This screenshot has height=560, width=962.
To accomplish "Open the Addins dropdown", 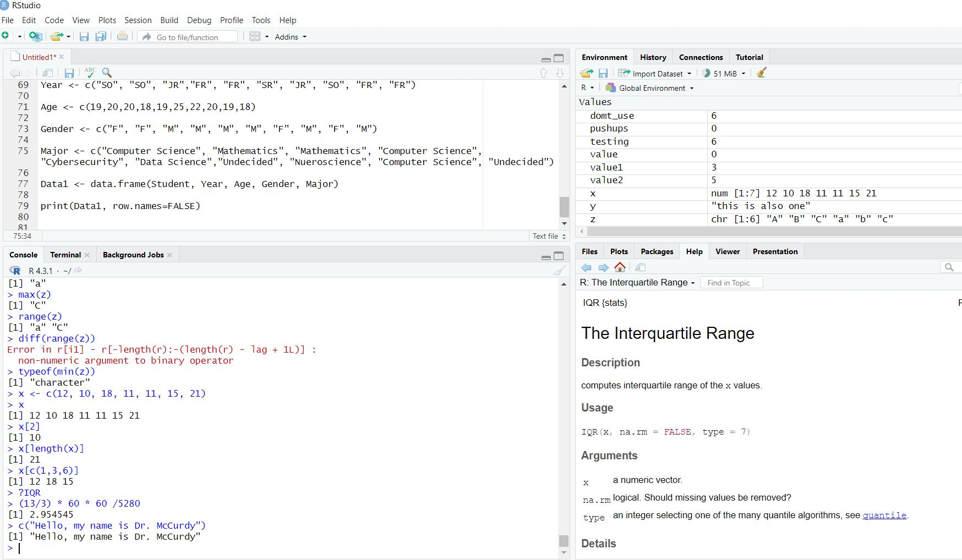I will pos(291,37).
